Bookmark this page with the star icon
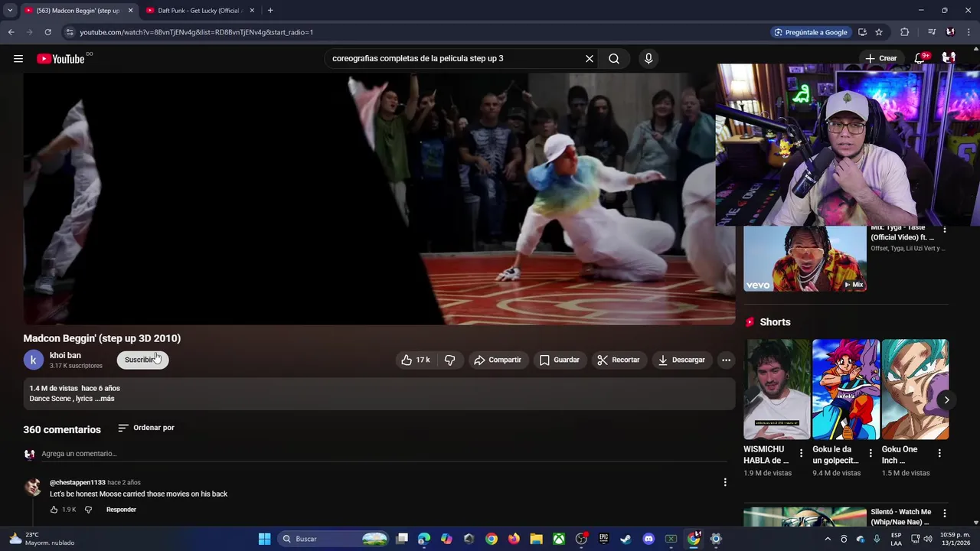Viewport: 980px width, 551px height. tap(879, 32)
